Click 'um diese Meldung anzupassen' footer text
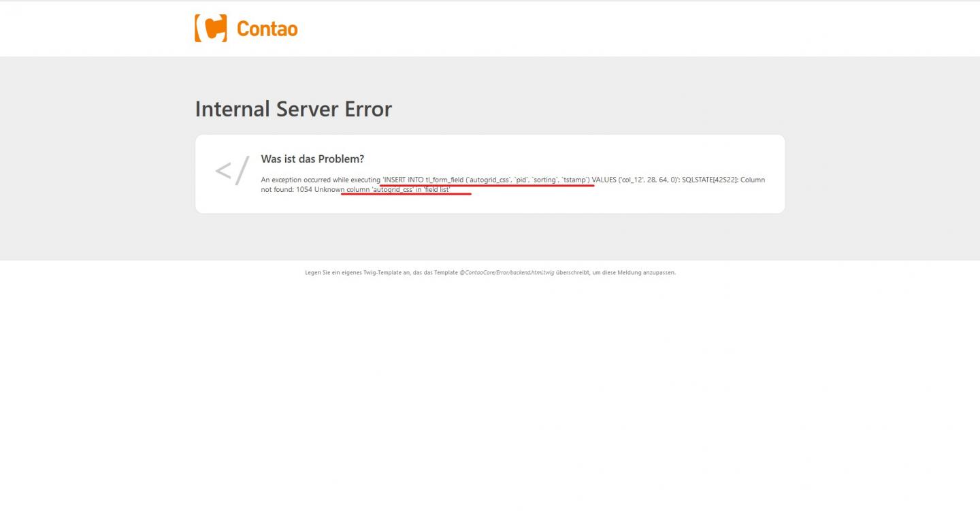 (x=634, y=272)
